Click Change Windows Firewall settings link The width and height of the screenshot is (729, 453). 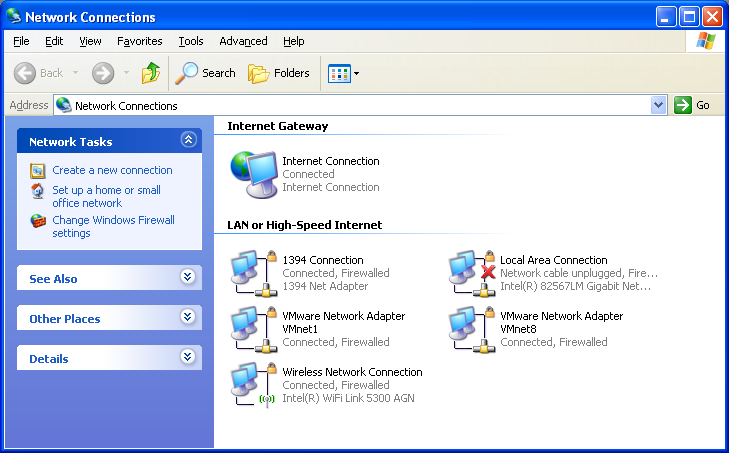pyautogui.click(x=113, y=226)
